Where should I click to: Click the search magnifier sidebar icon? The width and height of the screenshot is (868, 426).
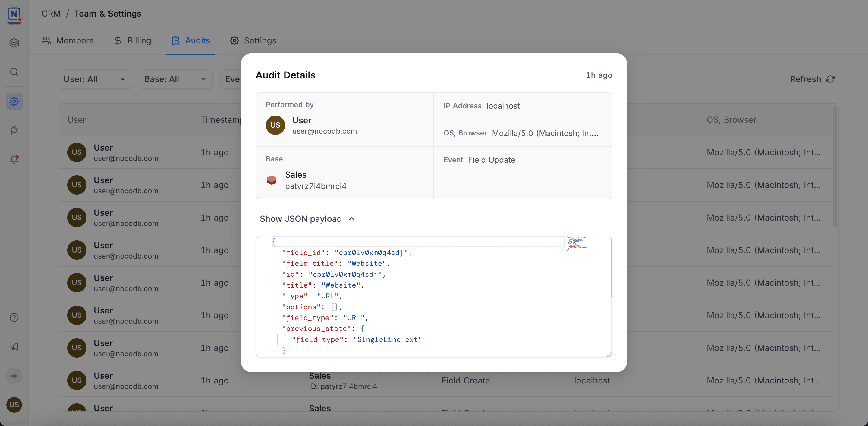pyautogui.click(x=14, y=72)
